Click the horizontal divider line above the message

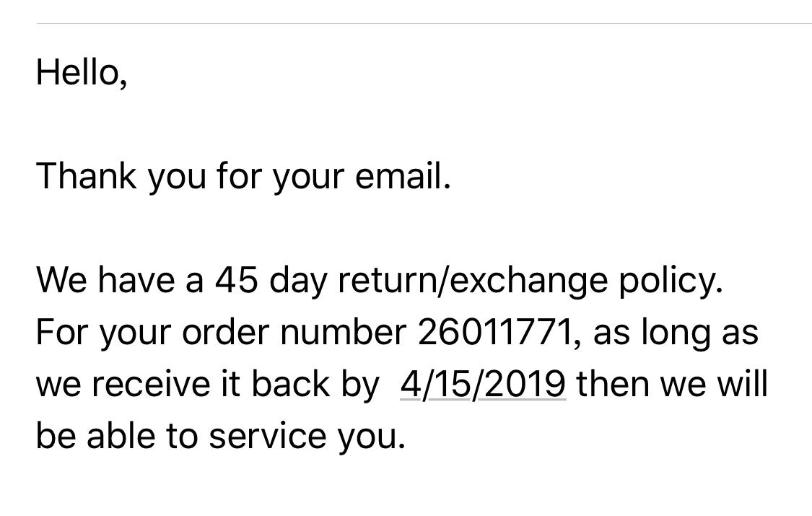[424, 24]
